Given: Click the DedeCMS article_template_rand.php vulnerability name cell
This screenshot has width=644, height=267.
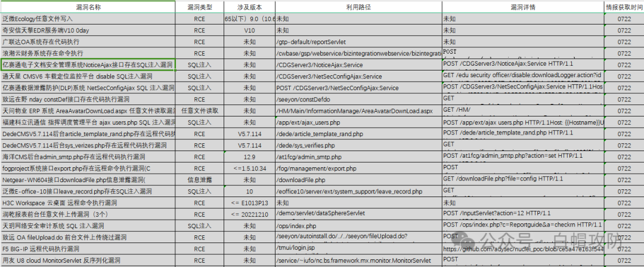Looking at the screenshot, I should pyautogui.click(x=88, y=134).
